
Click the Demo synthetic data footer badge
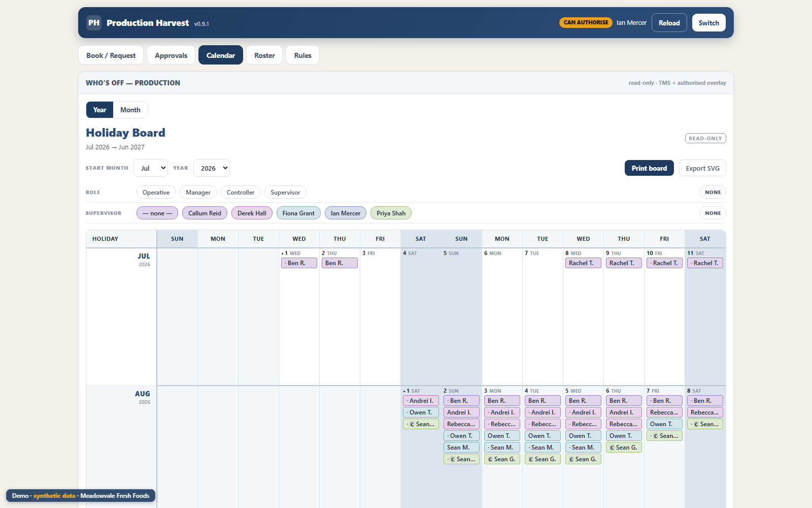point(81,496)
